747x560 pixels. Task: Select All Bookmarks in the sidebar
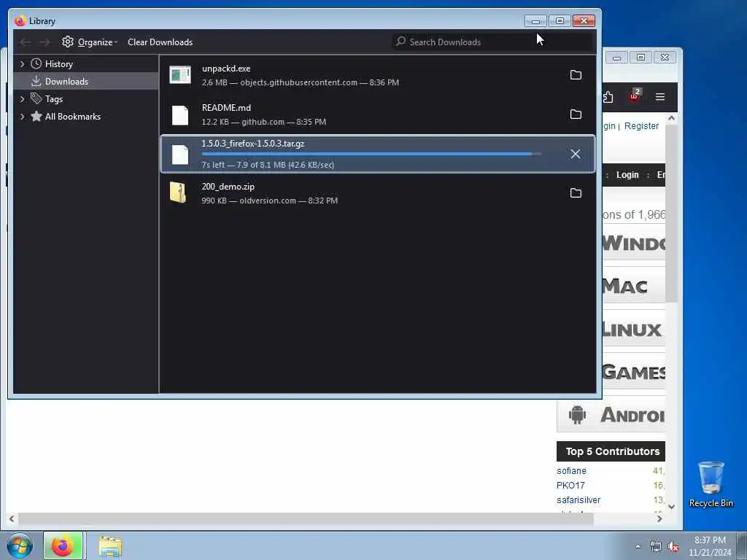(x=72, y=117)
